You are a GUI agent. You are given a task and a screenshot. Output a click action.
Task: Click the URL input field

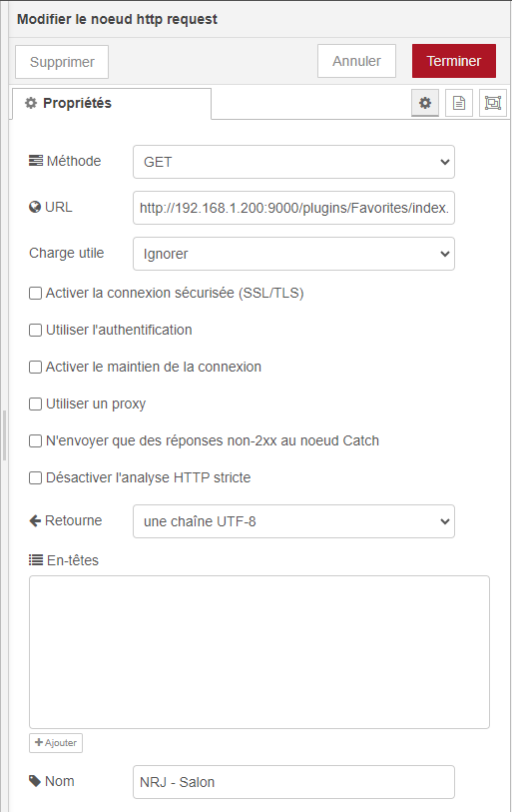point(293,208)
